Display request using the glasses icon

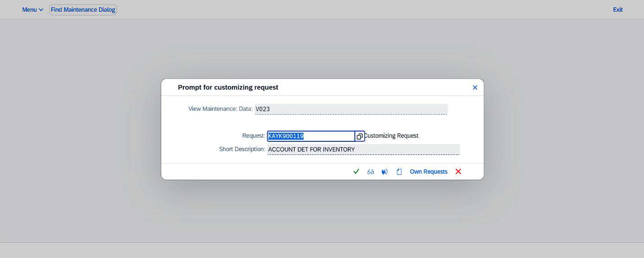[371, 172]
